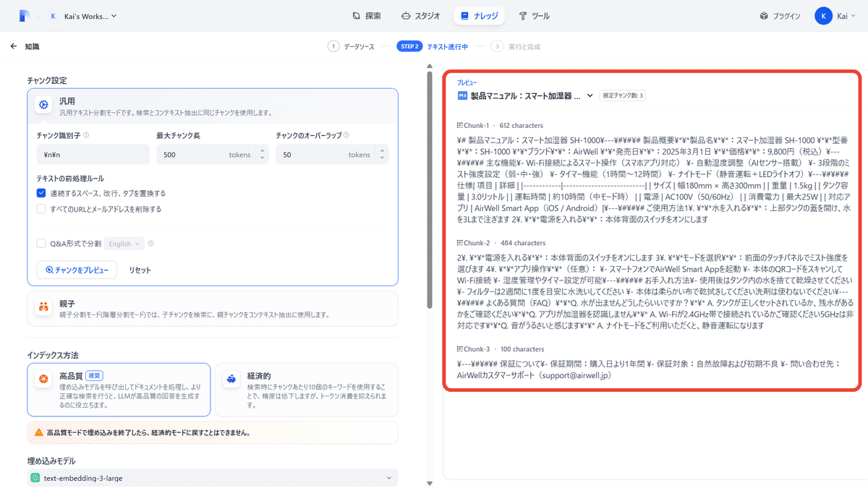Uncheck 連続するスペース、改行、タブを置換する
Image resolution: width=868 pixels, height=488 pixels.
41,194
